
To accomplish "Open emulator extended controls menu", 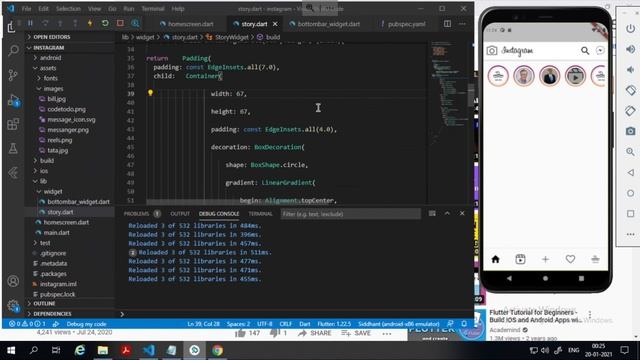I will [630, 234].
